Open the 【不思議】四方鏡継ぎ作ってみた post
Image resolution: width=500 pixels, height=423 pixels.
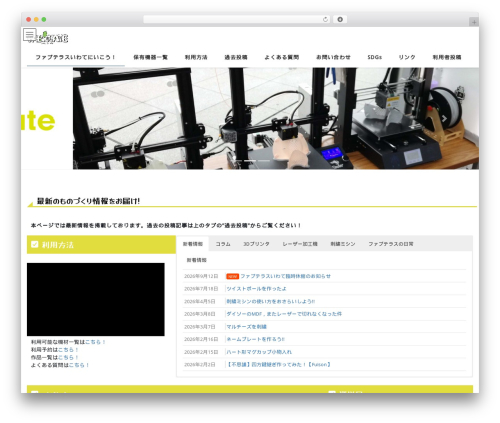point(279,365)
